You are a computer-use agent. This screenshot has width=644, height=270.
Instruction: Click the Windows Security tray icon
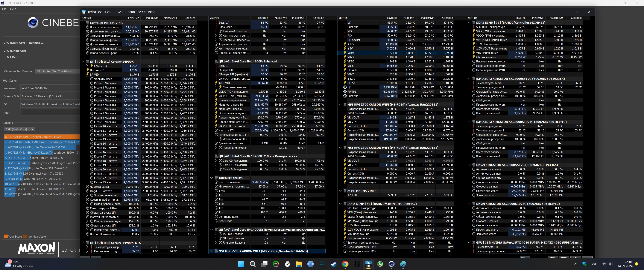pyautogui.click(x=584, y=264)
